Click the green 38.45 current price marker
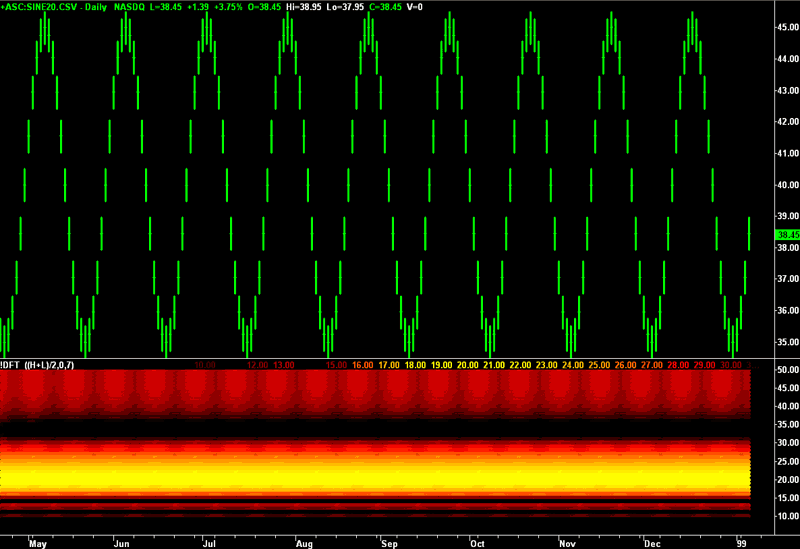The image size is (800, 549). 787,233
